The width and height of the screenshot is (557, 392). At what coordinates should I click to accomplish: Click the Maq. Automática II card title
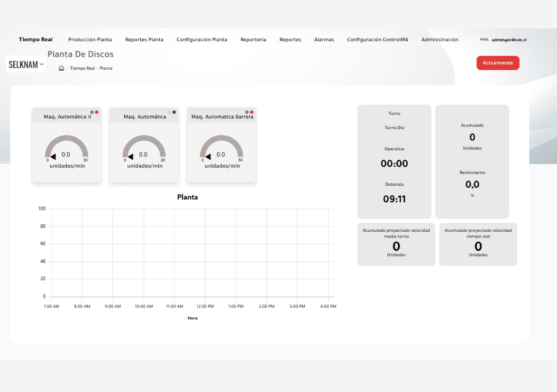coord(67,117)
